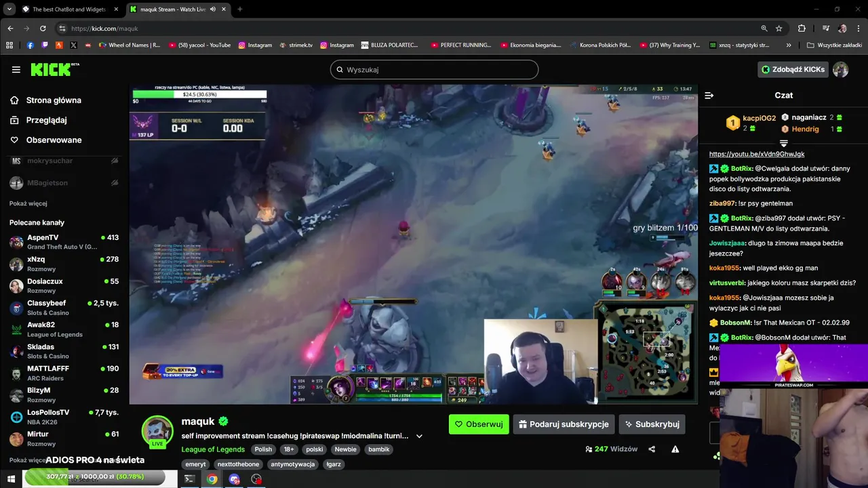Expand stream title chevron
This screenshot has height=488, width=868.
click(419, 436)
